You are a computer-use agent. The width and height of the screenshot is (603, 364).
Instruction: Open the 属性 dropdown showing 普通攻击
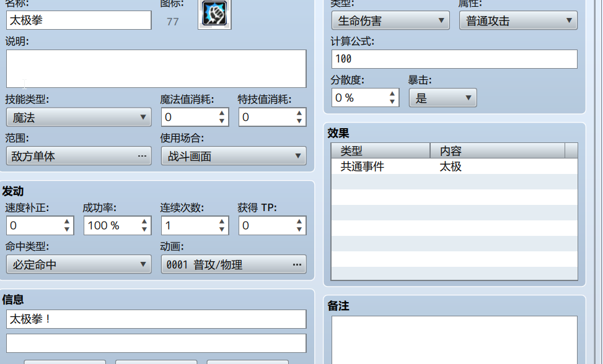518,20
